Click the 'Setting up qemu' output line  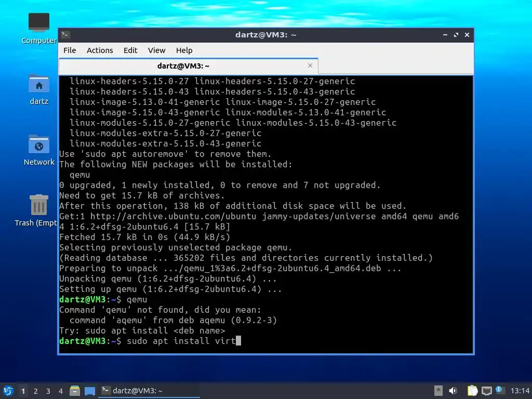pos(170,289)
